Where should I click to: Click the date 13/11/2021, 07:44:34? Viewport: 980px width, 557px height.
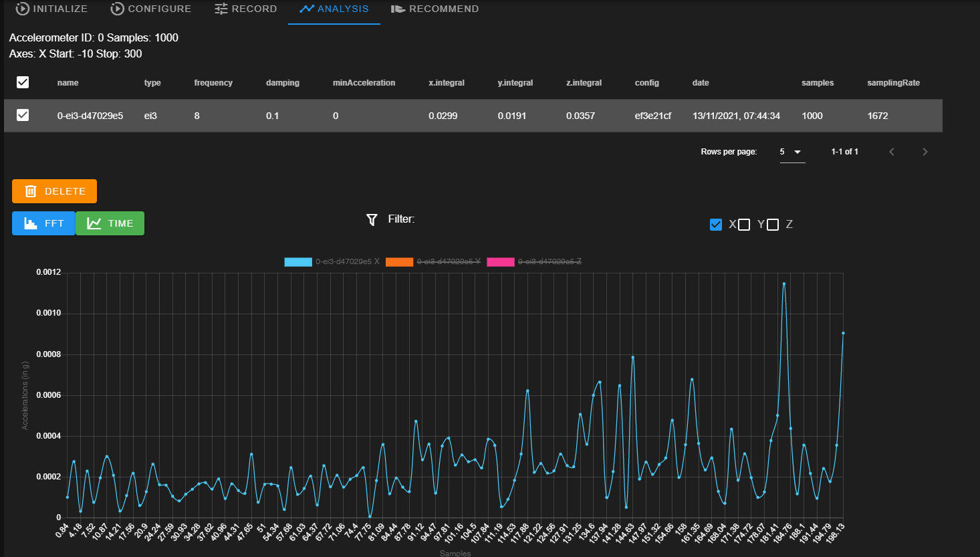point(736,116)
